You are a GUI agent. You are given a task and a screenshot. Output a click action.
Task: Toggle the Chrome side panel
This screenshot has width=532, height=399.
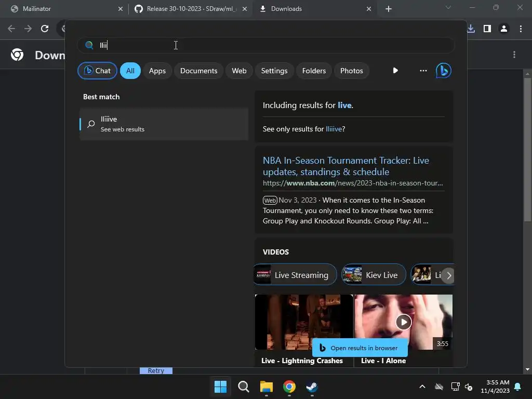pyautogui.click(x=487, y=29)
